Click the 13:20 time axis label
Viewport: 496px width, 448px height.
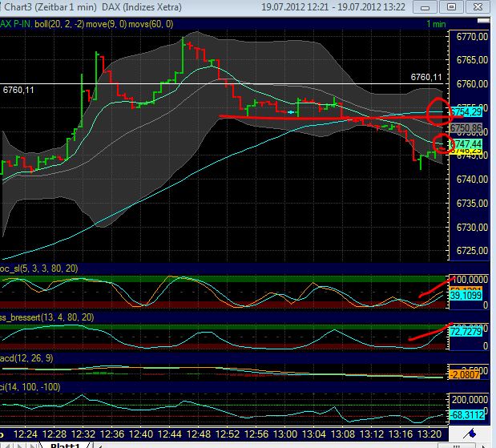click(429, 434)
